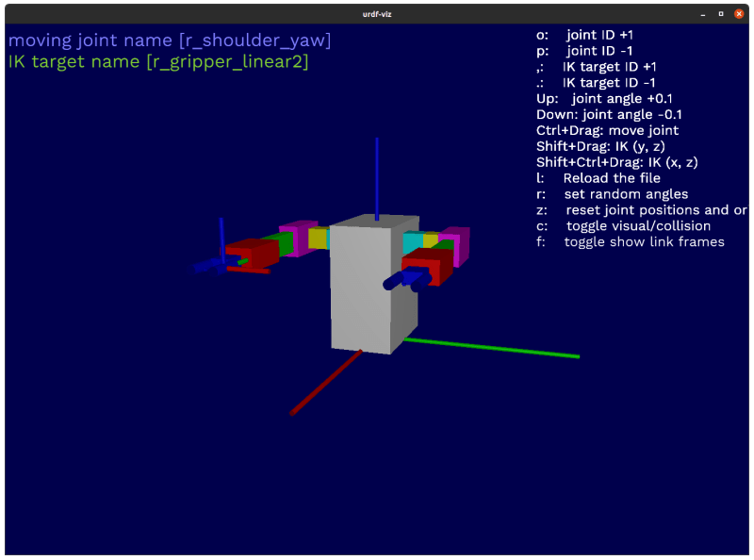Click the 'c: toggle visual/collision' line
The image size is (754, 560).
[624, 225]
